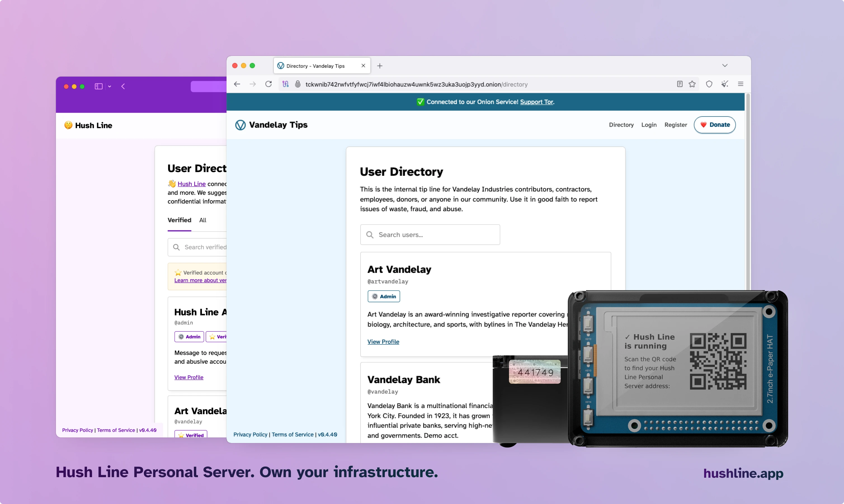Screen dimensions: 844x504
Task: Open the Register page
Action: pyautogui.click(x=676, y=125)
